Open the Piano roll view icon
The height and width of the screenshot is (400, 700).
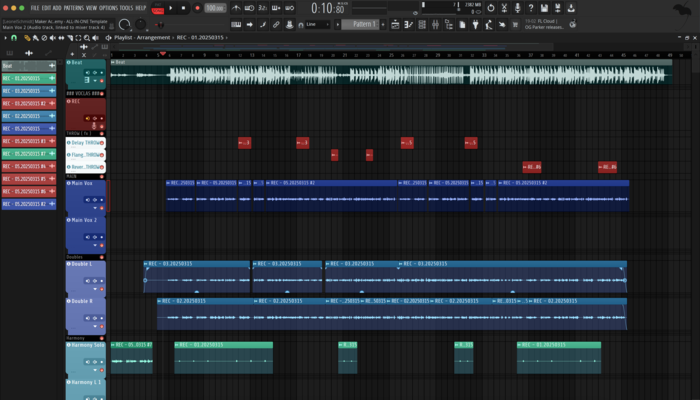click(408, 25)
